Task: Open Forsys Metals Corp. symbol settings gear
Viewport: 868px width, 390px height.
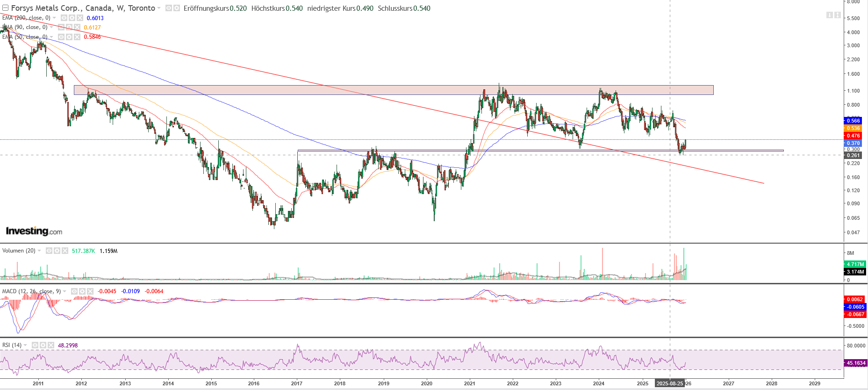Action: [x=176, y=8]
